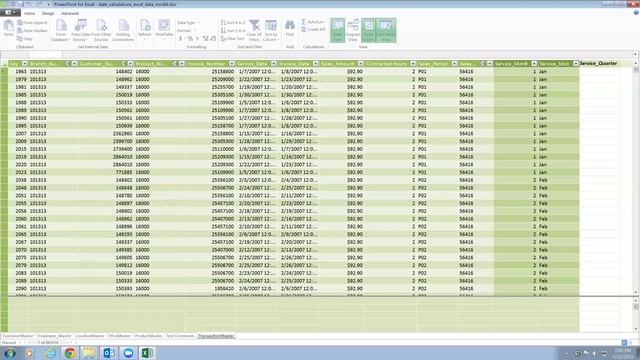Click Paste Append in the ribbon
The width and height of the screenshot is (640, 360).
pyautogui.click(x=32, y=23)
